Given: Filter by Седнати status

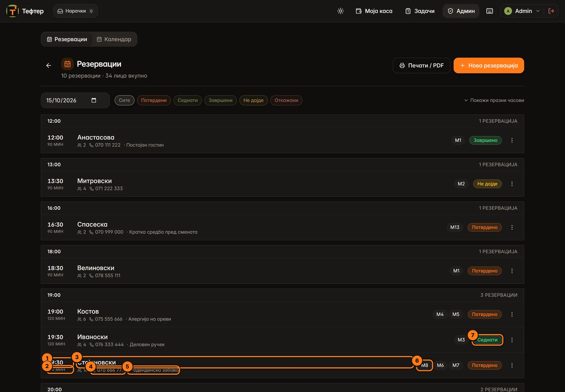Looking at the screenshot, I should pos(188,100).
